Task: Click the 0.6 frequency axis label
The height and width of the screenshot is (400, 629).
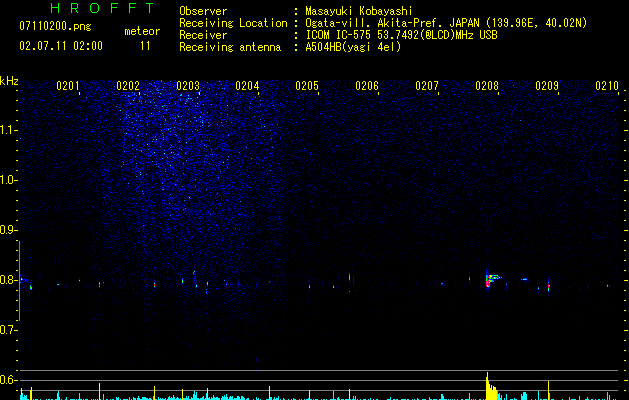Action: (x=8, y=380)
